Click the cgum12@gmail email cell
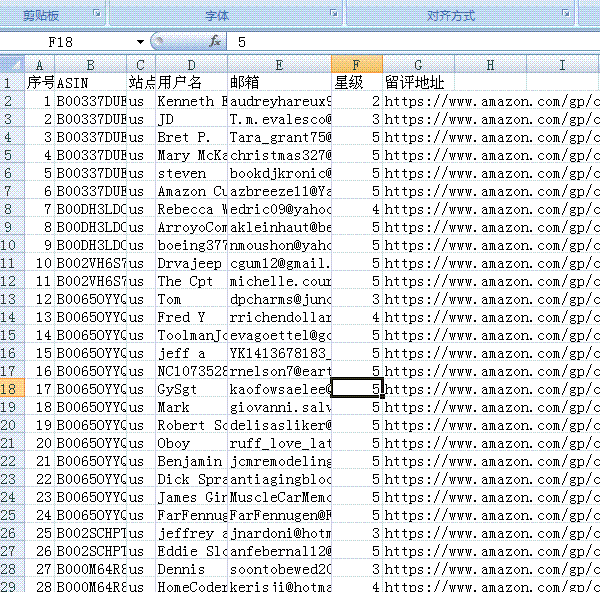Image resolution: width=600 pixels, height=600 pixels. 279,263
